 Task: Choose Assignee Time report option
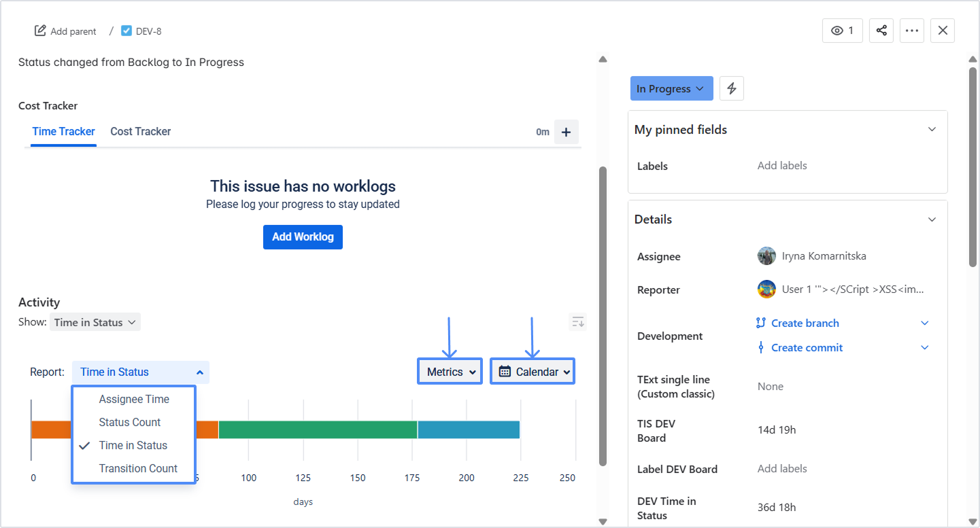coord(134,399)
